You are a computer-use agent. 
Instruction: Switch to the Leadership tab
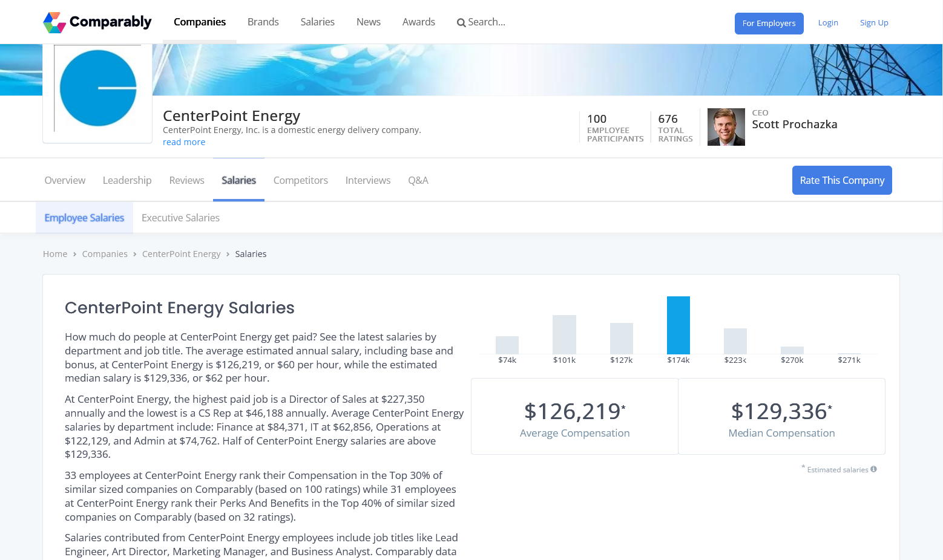click(127, 180)
